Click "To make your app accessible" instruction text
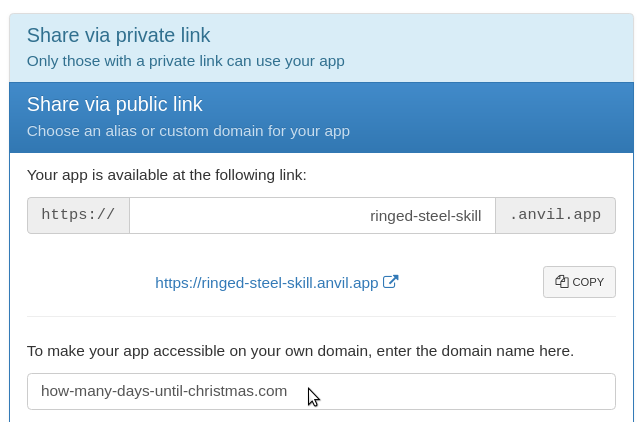The image size is (644, 422). [300, 351]
